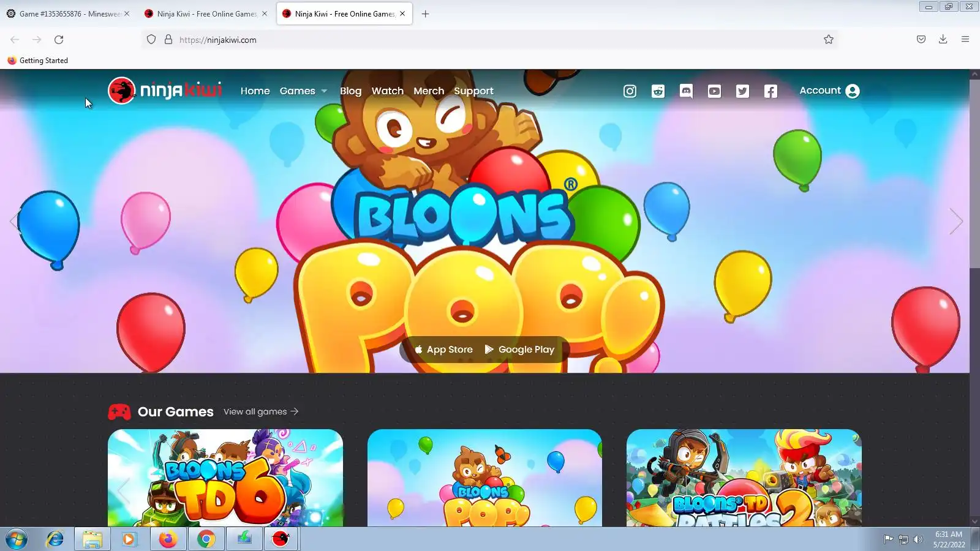Expand the Games dropdown menu

303,91
